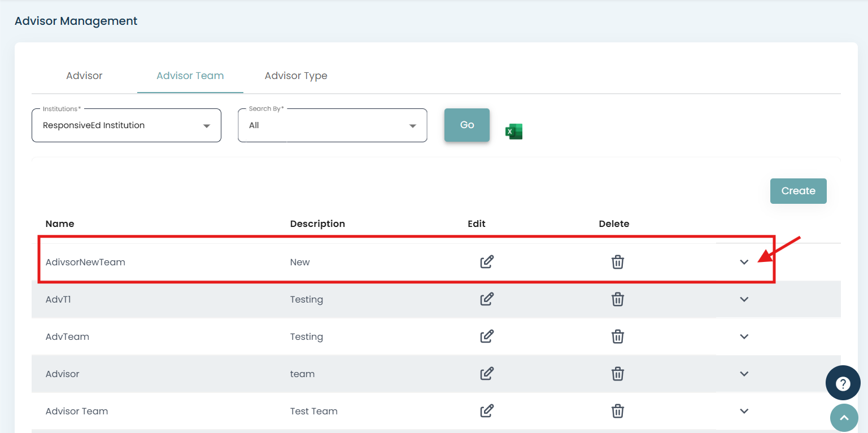
Task: Click the scroll-to-top arrow button
Action: tap(844, 418)
